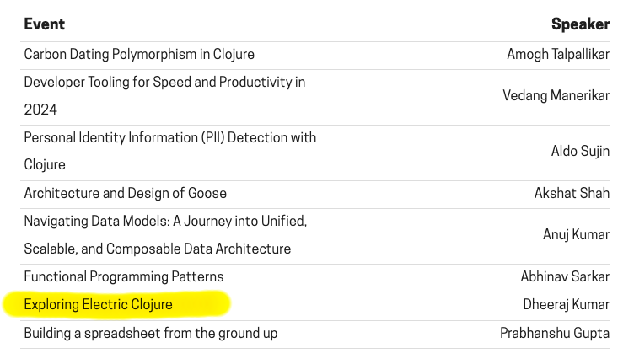Click speaker Abhinav Sarkar
Viewport: 634px width, 364px height.
tap(565, 276)
